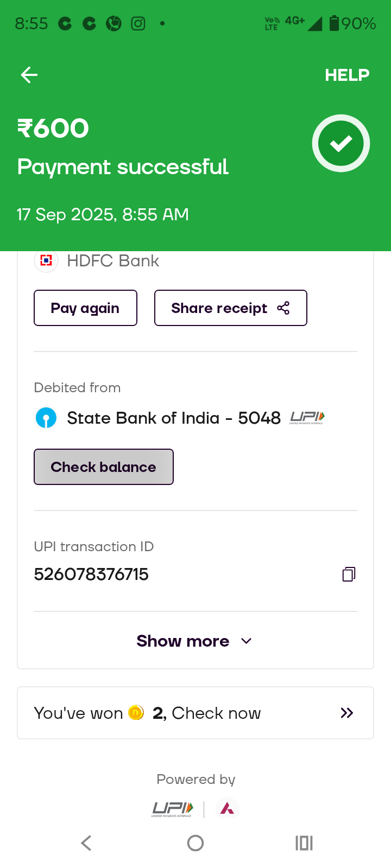The width and height of the screenshot is (391, 868).
Task: Tap the State Bank of India logo
Action: [46, 418]
